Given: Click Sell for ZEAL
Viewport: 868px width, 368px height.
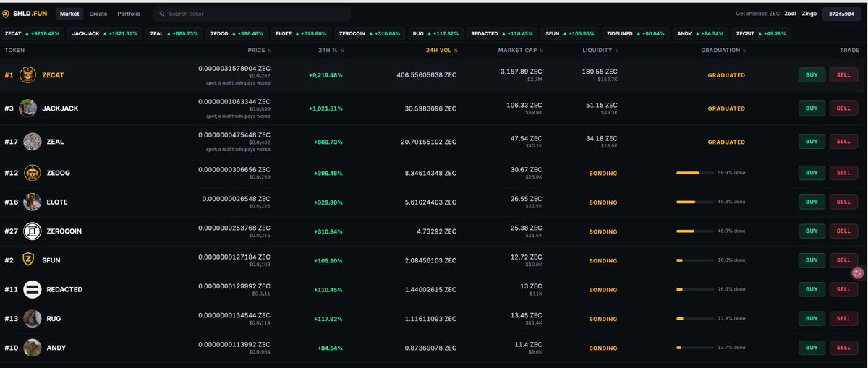Looking at the screenshot, I should (x=843, y=142).
